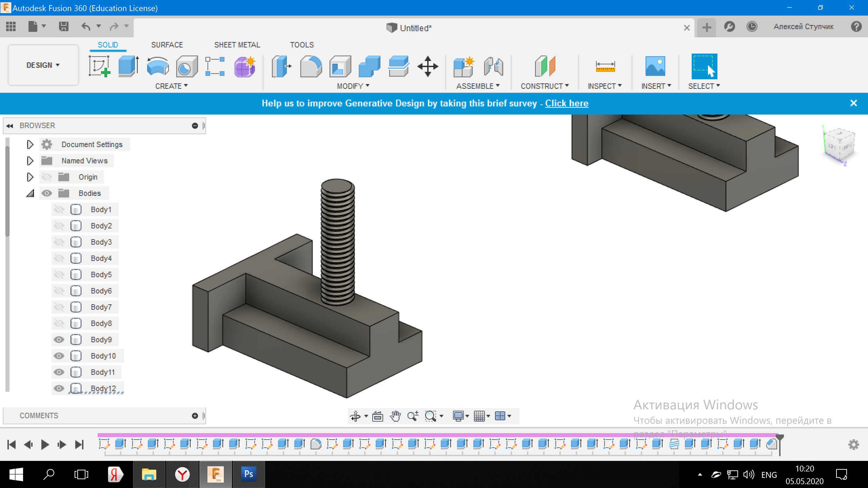Click the Extrude tool icon
The image size is (868, 488).
tap(129, 66)
